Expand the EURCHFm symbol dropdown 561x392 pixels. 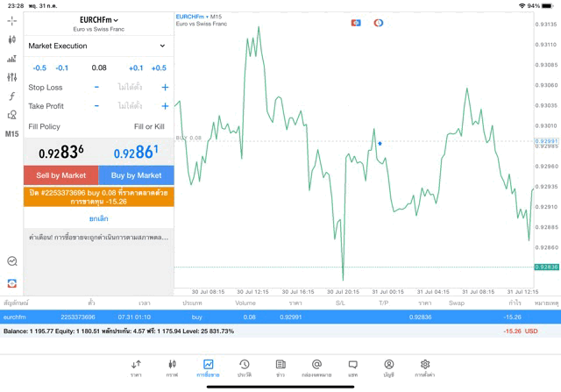point(98,19)
